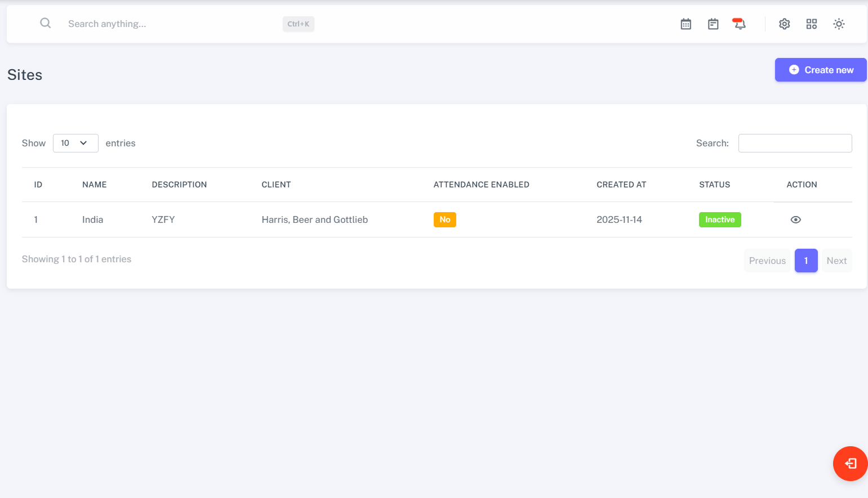Viewport: 868px width, 498px height.
Task: View the India site with eye icon
Action: (795, 219)
